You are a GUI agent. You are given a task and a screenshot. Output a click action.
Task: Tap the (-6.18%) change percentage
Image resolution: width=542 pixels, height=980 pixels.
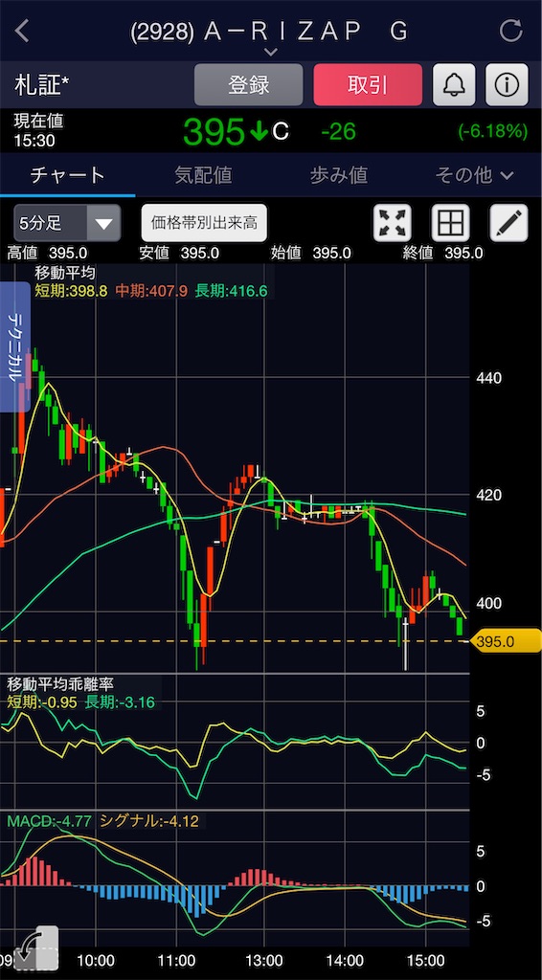(492, 131)
